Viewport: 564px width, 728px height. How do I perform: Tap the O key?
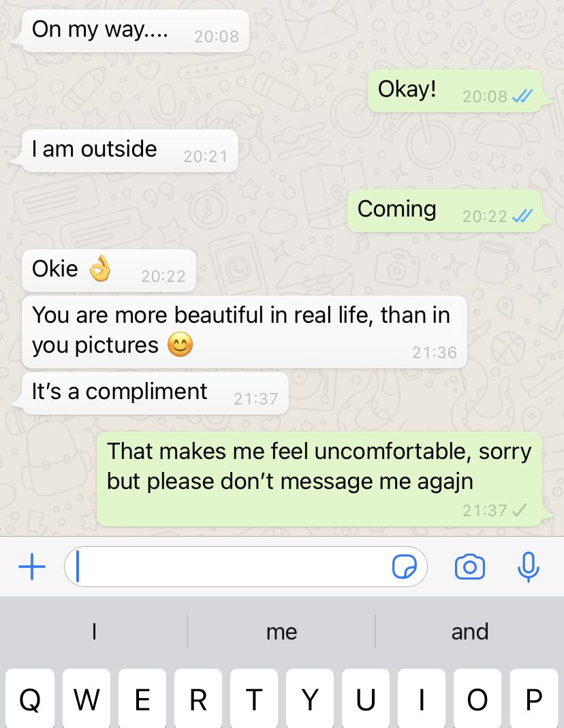point(477,698)
